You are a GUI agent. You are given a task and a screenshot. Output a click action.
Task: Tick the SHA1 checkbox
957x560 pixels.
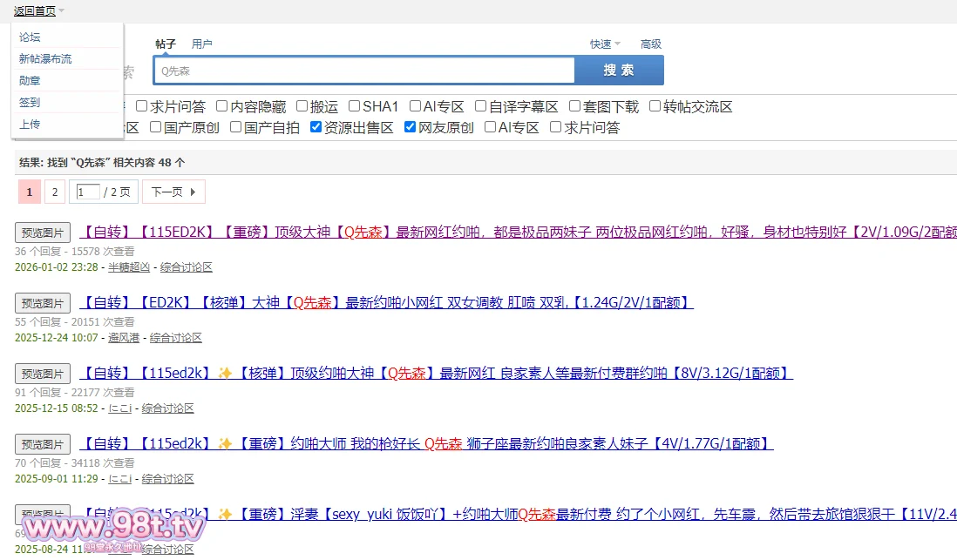pos(355,106)
